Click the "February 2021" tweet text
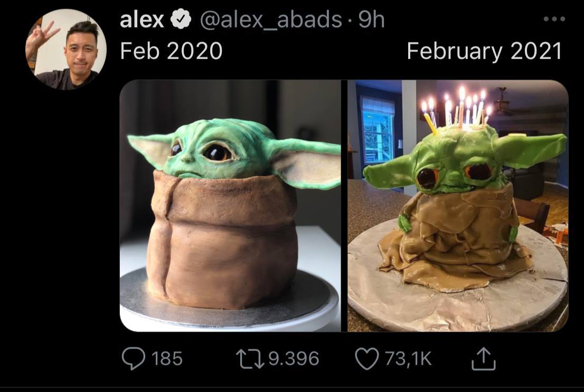 coord(484,51)
